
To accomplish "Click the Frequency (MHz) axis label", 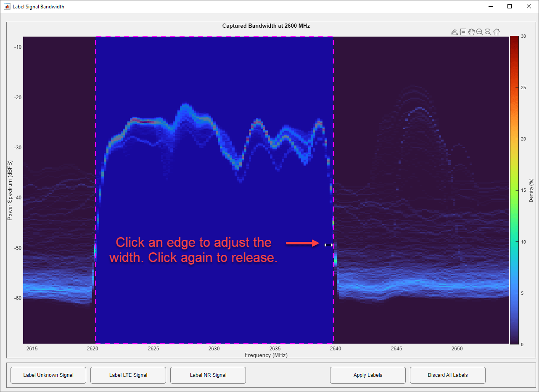I will [266, 355].
